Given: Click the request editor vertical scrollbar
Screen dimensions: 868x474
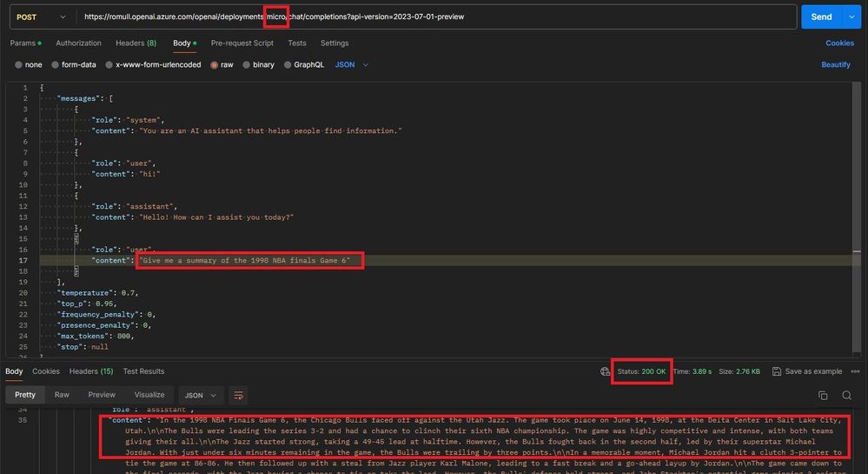Looking at the screenshot, I should click(857, 217).
